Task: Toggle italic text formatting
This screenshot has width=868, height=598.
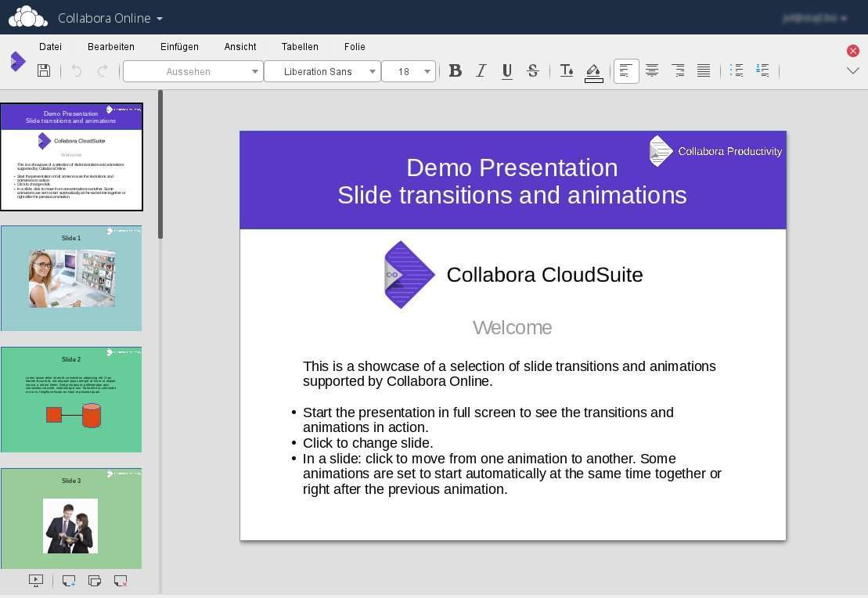Action: 481,71
